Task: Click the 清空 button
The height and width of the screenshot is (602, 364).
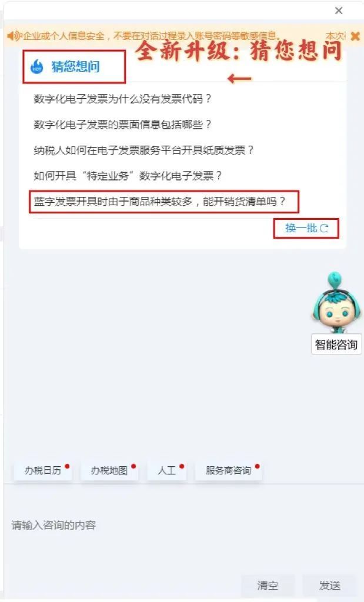Action: coord(268,586)
